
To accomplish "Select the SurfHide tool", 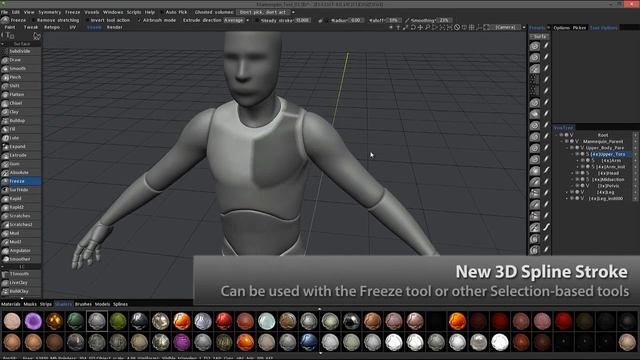I will coord(21,190).
